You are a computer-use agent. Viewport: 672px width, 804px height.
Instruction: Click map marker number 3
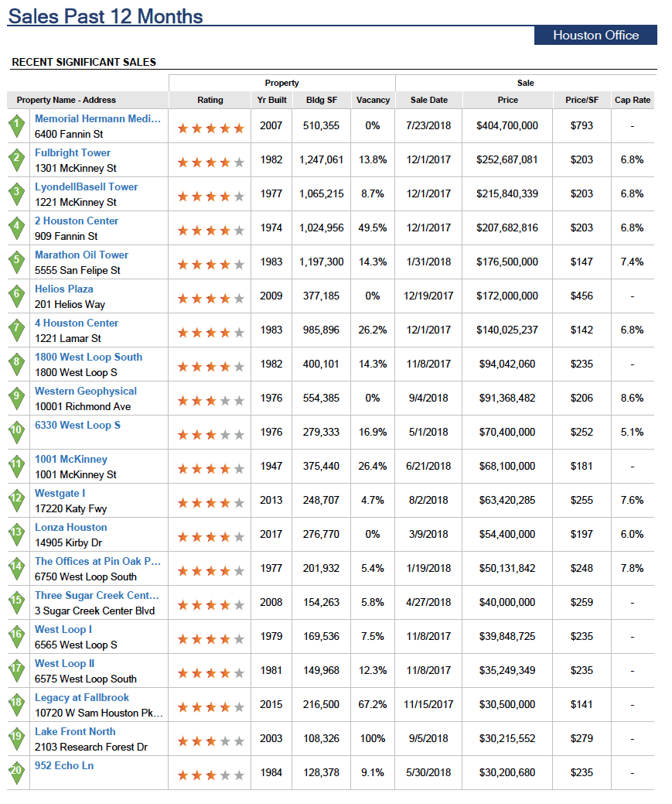(17, 194)
